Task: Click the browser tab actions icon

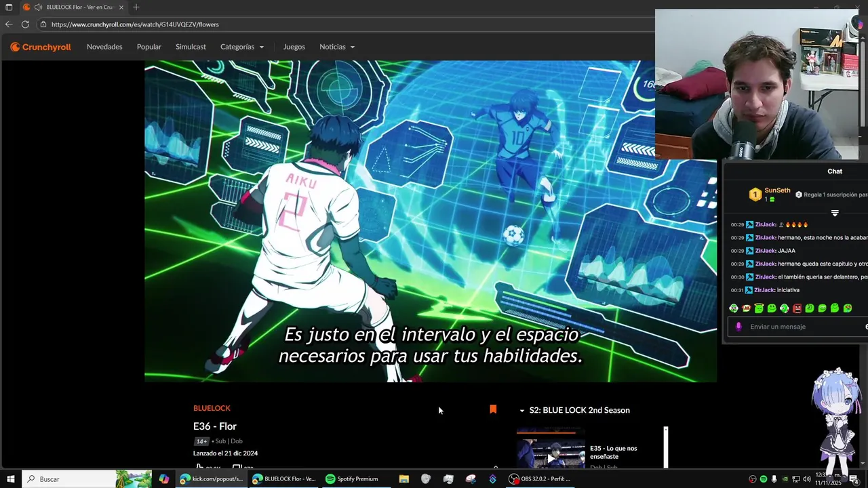Action: pyautogui.click(x=9, y=7)
